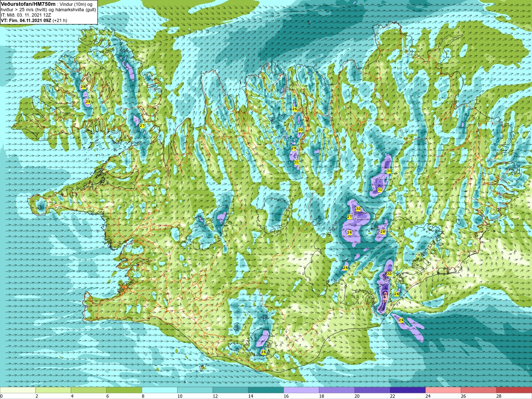Click the 22–24 m/s dark indigo legend swatch

click(x=408, y=390)
